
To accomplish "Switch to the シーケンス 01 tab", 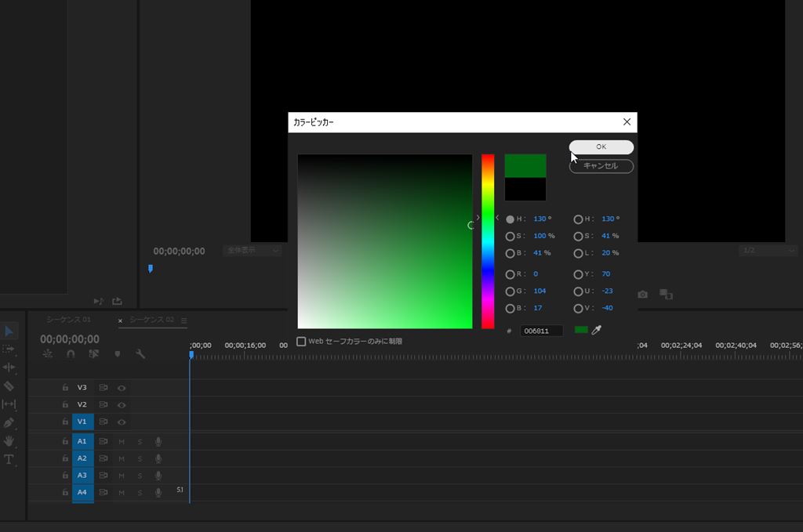I will (x=69, y=320).
